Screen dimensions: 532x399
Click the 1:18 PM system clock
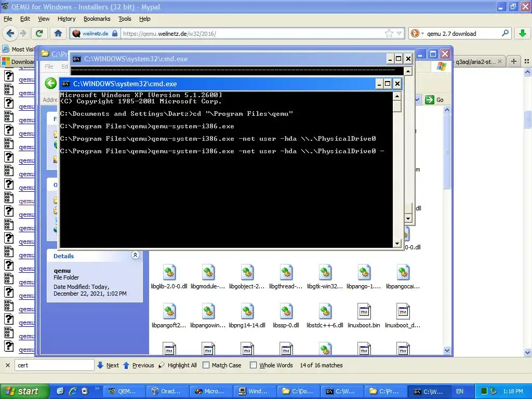tap(513, 391)
